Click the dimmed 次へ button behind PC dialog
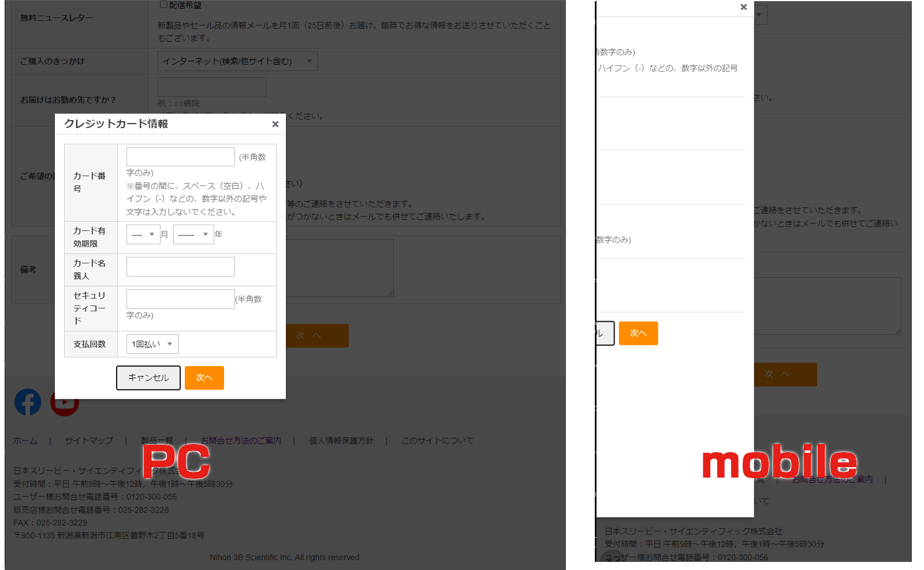 pos(317,336)
